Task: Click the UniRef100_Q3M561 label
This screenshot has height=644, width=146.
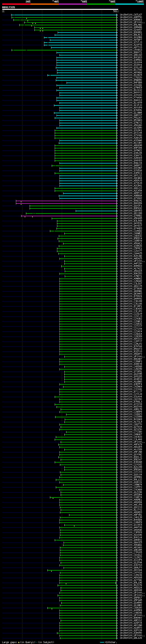Action: coord(131,60)
